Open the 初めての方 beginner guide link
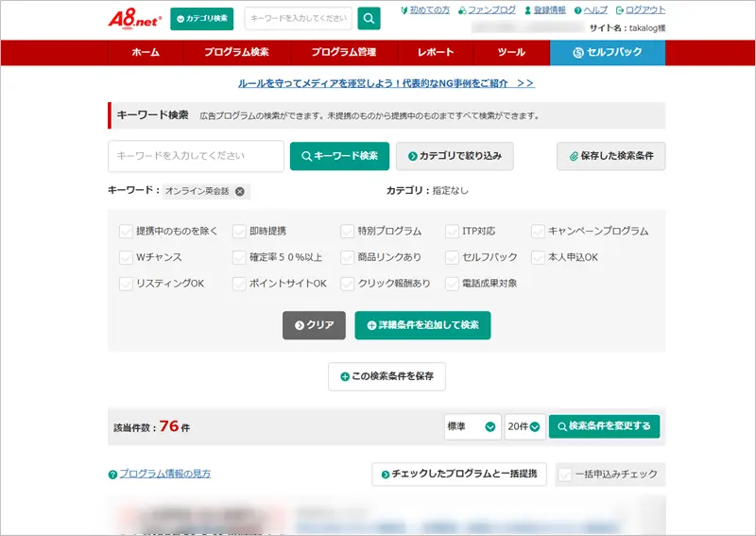 pyautogui.click(x=424, y=9)
